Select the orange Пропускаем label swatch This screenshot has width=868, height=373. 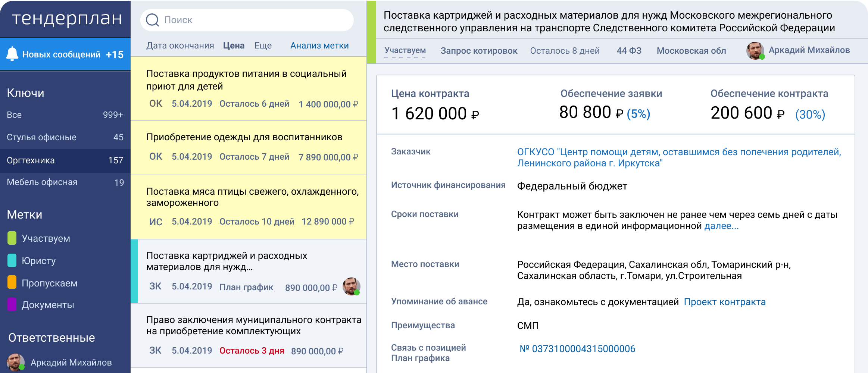click(12, 282)
